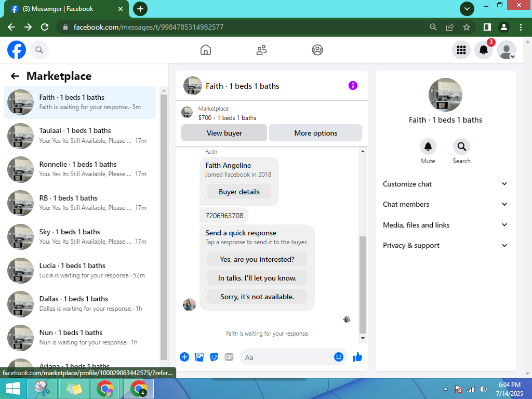532x399 pixels.
Task: Click the volume speaker tray icon
Action: pyautogui.click(x=483, y=390)
